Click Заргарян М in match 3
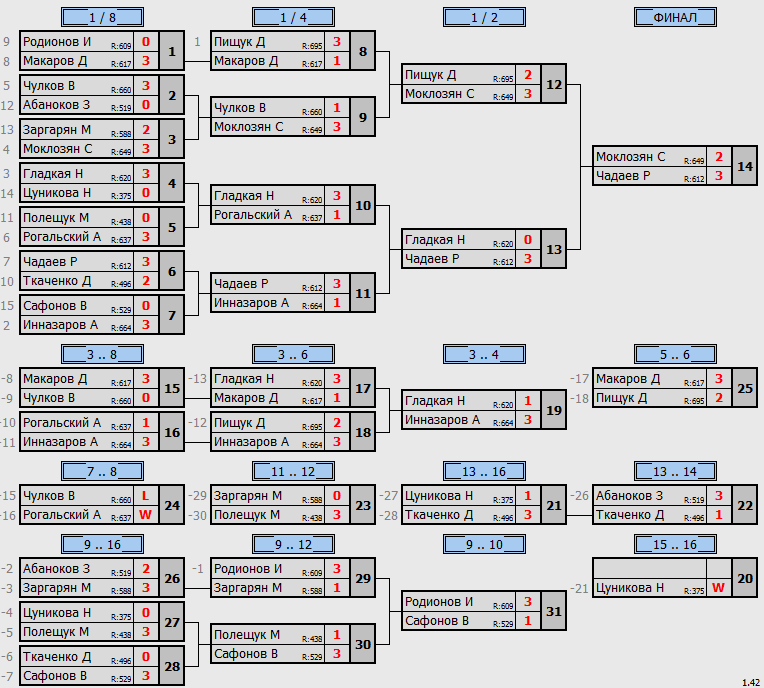 57,130
